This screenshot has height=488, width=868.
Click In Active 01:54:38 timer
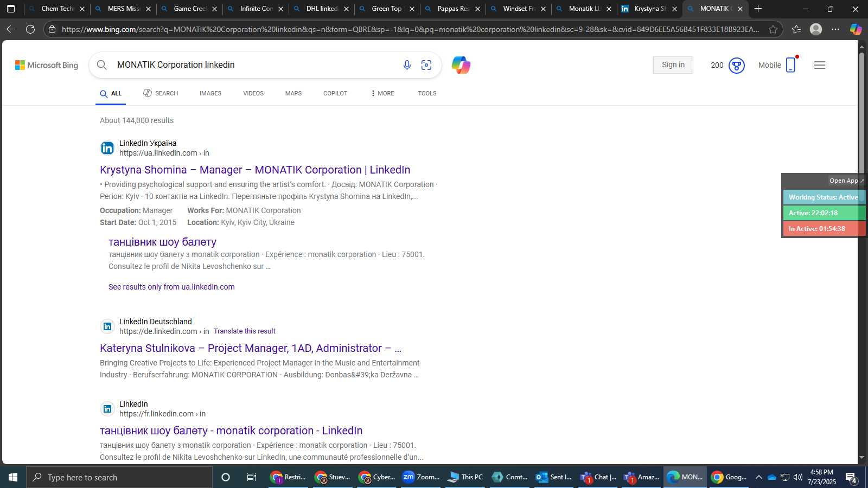(824, 229)
